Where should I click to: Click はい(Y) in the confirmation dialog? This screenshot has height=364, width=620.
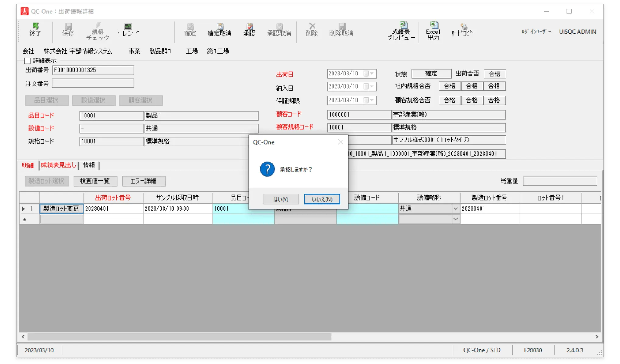[x=281, y=199]
